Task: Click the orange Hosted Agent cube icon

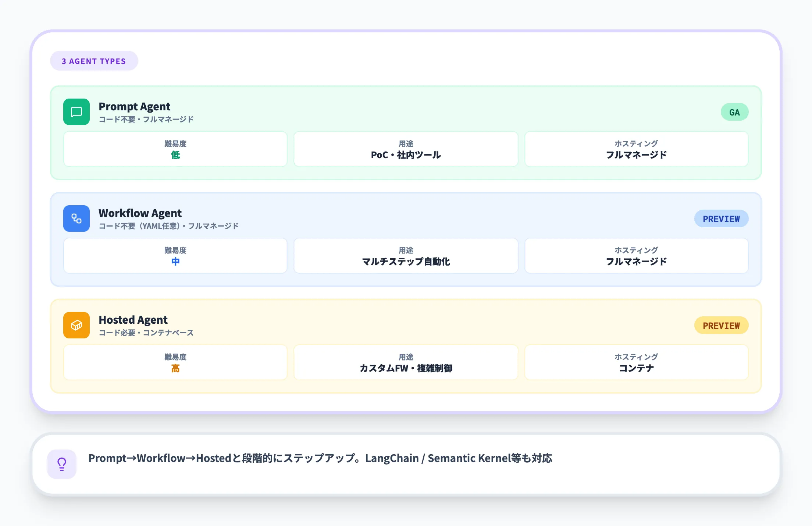Action: pyautogui.click(x=76, y=325)
